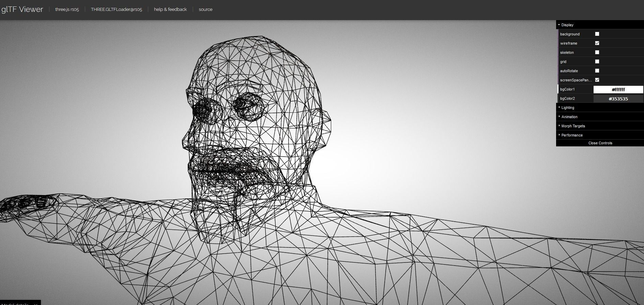This screenshot has height=305, width=644.
Task: Enable the skeleton checkbox
Action: 597,52
